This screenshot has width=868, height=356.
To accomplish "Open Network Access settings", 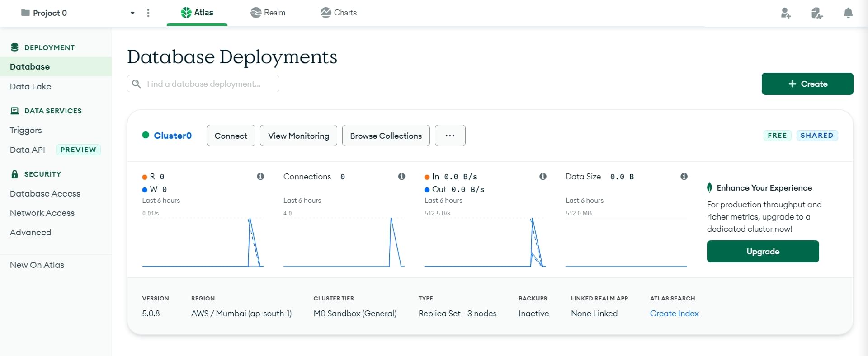I will [42, 213].
